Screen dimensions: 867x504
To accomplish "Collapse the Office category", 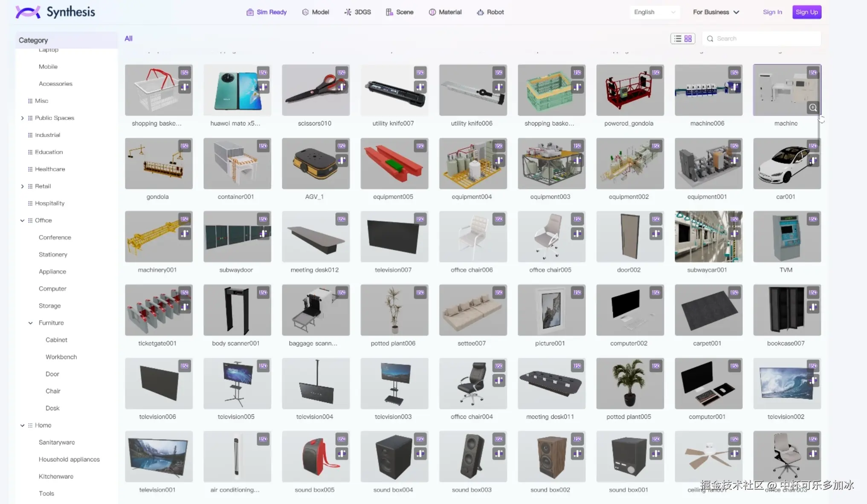I will pyautogui.click(x=22, y=220).
